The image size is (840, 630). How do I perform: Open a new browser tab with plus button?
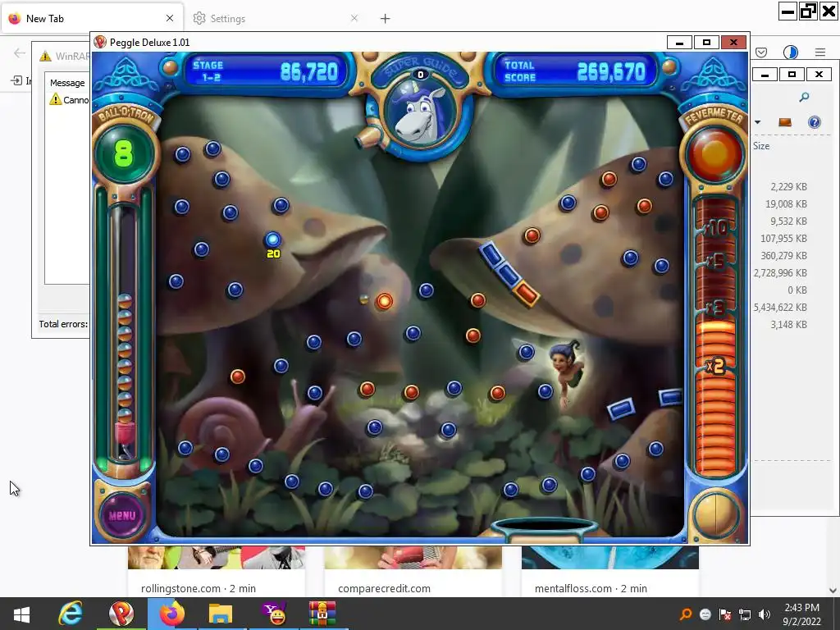click(386, 19)
